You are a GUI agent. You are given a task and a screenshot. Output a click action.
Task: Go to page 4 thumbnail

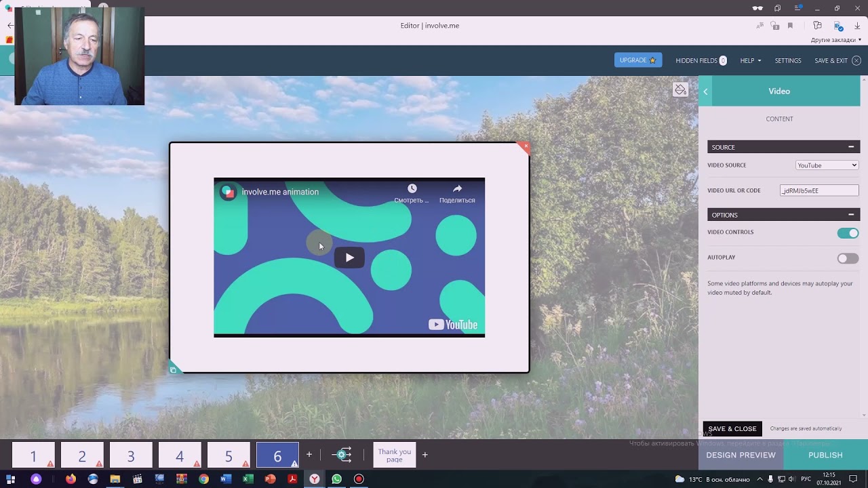click(180, 455)
